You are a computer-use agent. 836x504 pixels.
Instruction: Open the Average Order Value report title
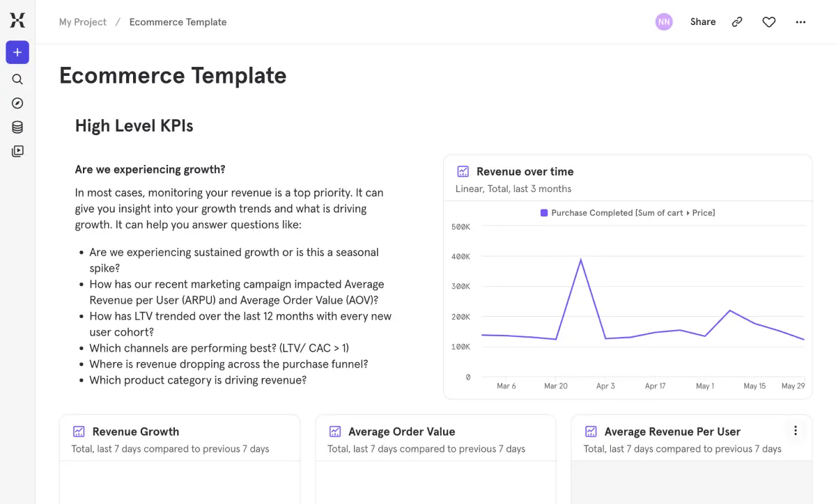(401, 432)
